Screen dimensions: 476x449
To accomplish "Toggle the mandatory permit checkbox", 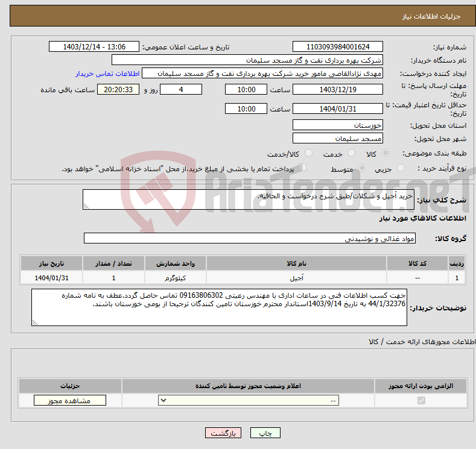I will pos(421,401).
